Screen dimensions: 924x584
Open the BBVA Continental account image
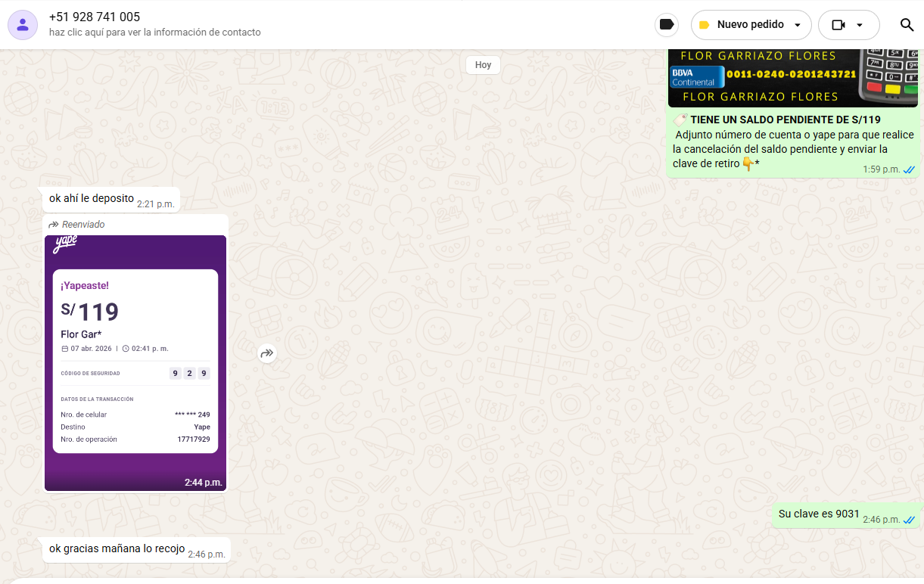click(x=792, y=77)
